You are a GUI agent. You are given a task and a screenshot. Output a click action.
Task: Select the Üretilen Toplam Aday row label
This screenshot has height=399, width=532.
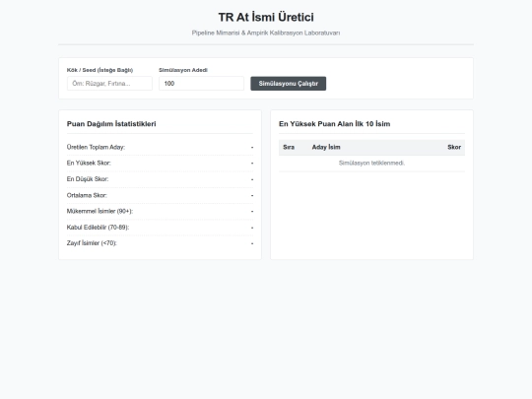pos(96,147)
